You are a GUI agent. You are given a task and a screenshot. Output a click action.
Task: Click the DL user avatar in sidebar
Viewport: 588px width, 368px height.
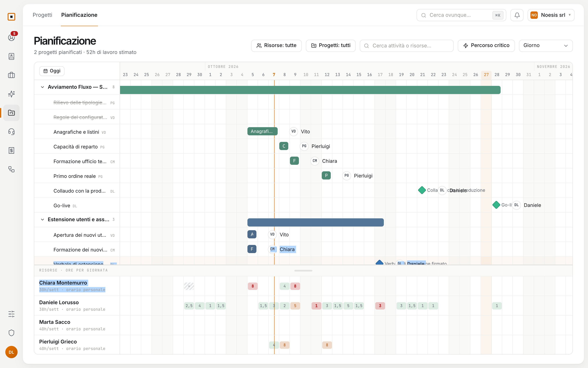[x=11, y=352]
